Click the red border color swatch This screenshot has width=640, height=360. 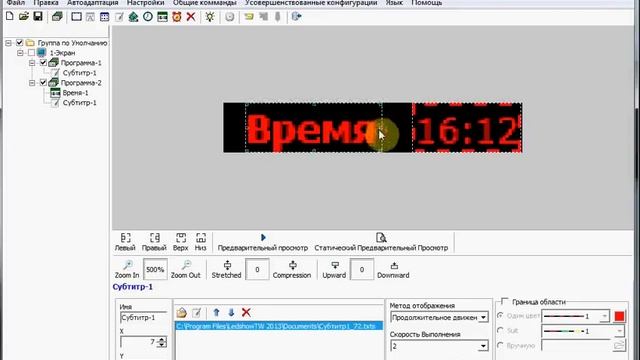[x=619, y=316]
